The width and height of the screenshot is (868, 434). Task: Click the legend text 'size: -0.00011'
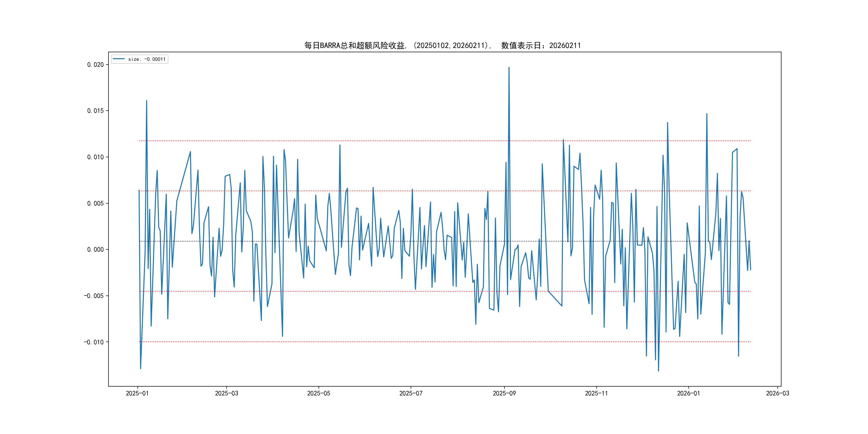click(x=147, y=59)
